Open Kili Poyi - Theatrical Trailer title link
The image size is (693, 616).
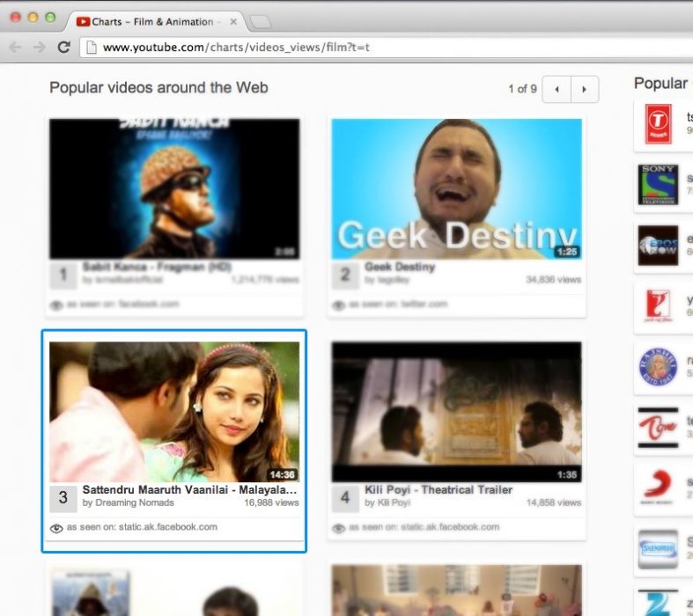pos(438,490)
